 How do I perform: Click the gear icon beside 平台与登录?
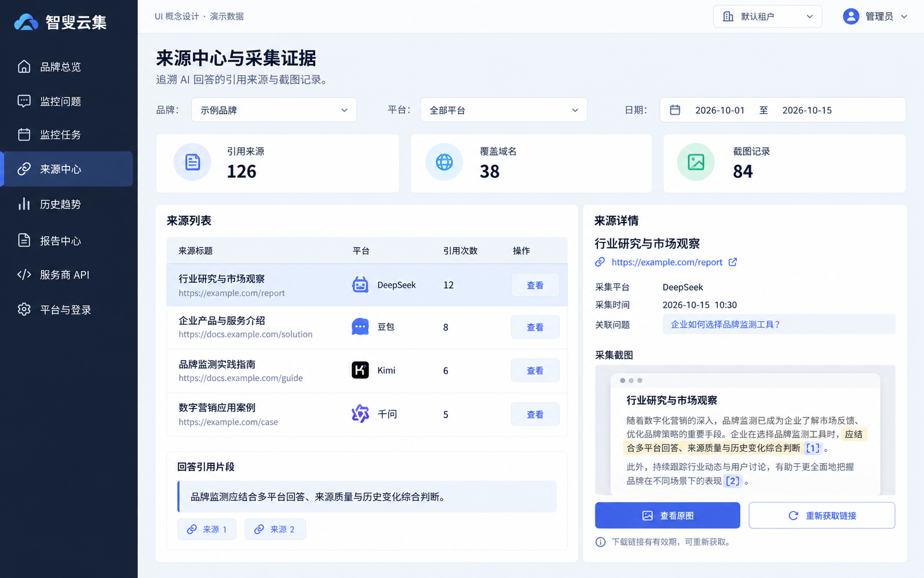(x=24, y=309)
